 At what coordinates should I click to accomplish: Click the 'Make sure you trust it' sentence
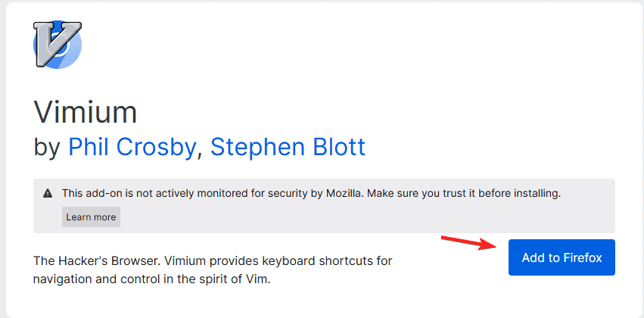tap(464, 193)
